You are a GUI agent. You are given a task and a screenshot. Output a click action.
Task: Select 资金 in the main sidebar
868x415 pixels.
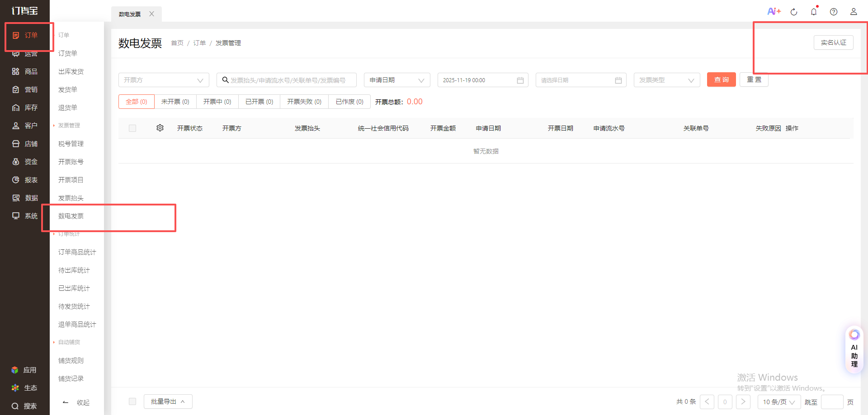[x=25, y=162]
